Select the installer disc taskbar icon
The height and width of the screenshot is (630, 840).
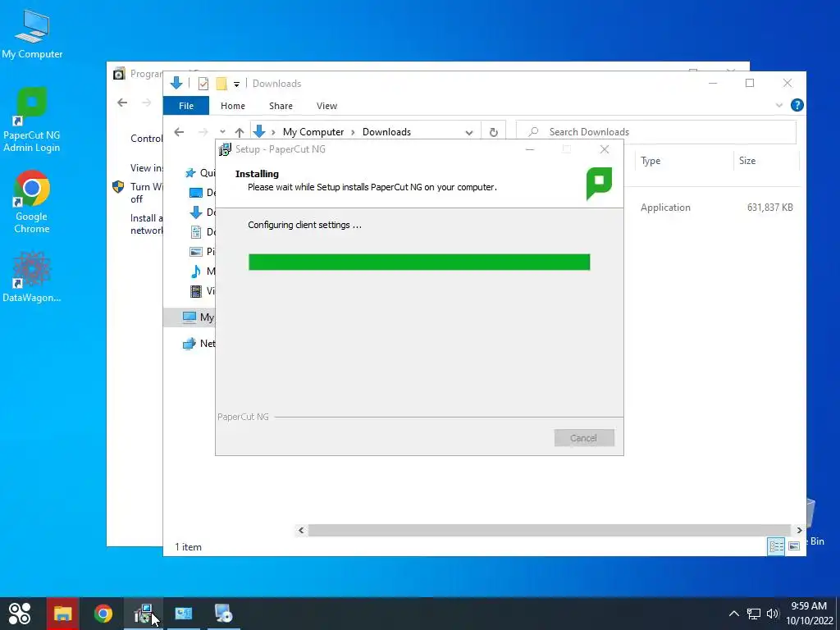pos(223,614)
